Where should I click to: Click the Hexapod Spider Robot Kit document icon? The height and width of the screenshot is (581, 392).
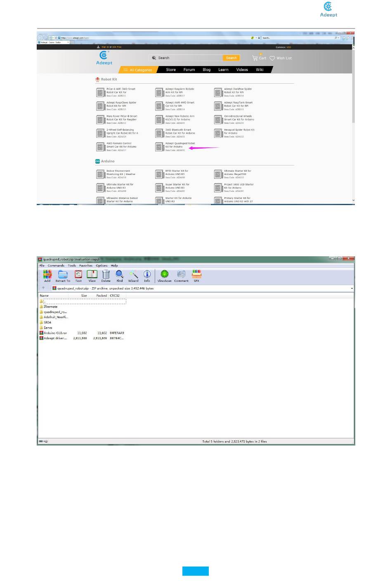tap(218, 133)
